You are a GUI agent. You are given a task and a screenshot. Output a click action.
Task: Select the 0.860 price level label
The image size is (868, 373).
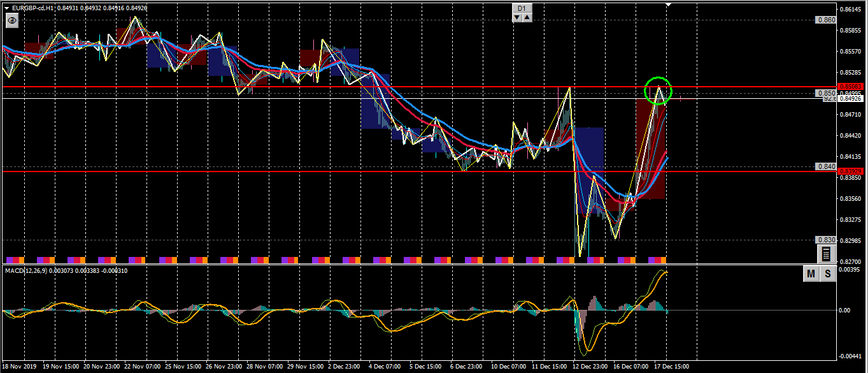click(825, 20)
